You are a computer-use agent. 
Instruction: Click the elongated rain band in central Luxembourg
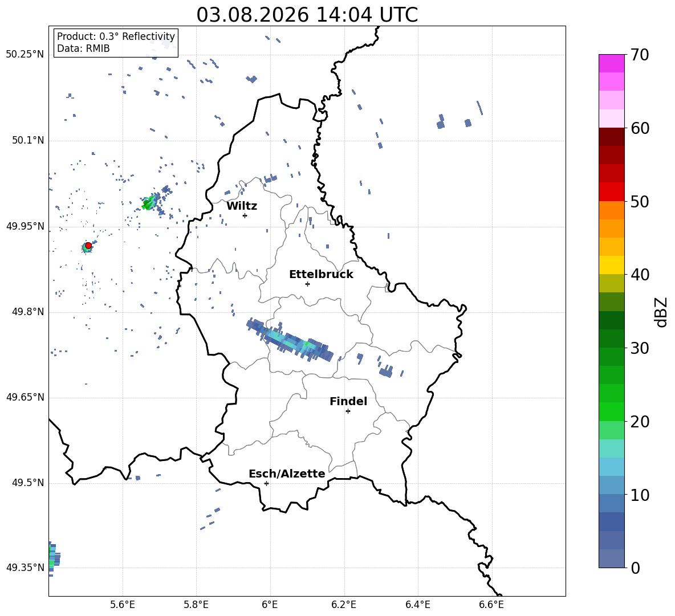pos(290,340)
